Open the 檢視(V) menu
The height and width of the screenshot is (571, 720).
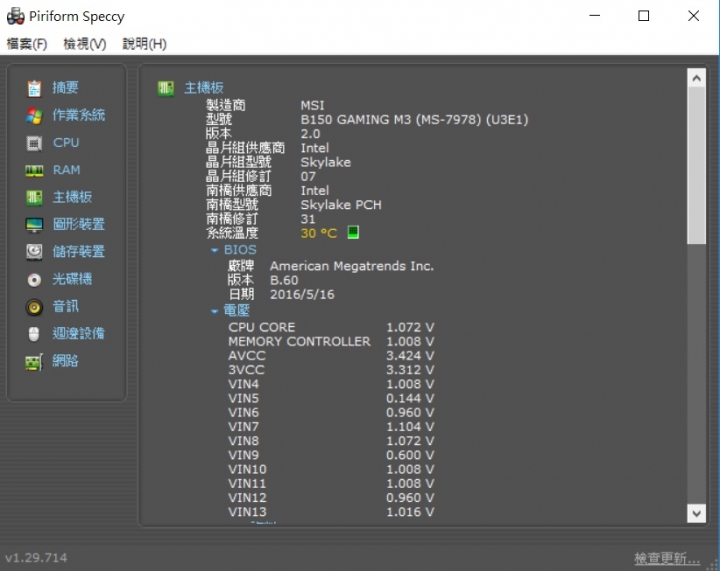[x=84, y=44]
